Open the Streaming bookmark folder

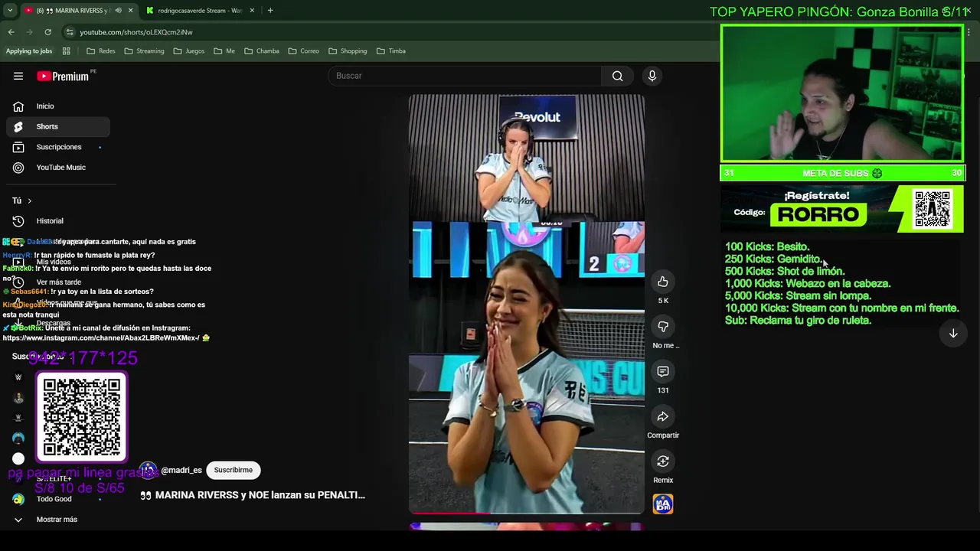[144, 51]
